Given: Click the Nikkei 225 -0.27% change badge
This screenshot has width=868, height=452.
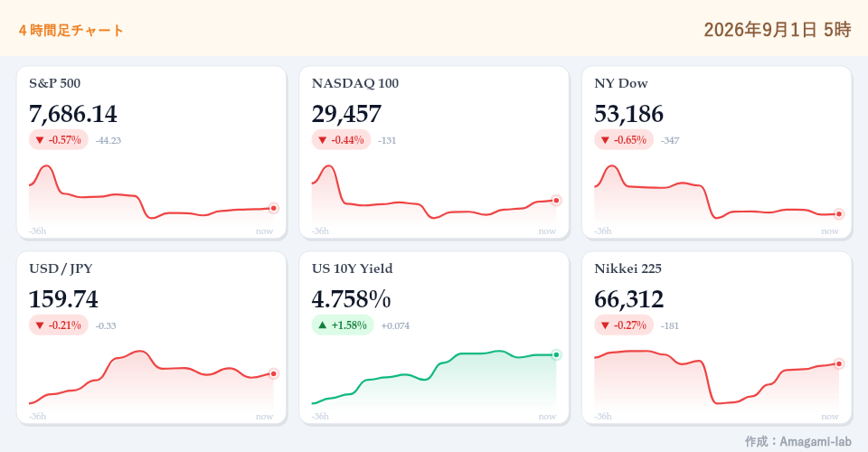Looking at the screenshot, I should (624, 325).
